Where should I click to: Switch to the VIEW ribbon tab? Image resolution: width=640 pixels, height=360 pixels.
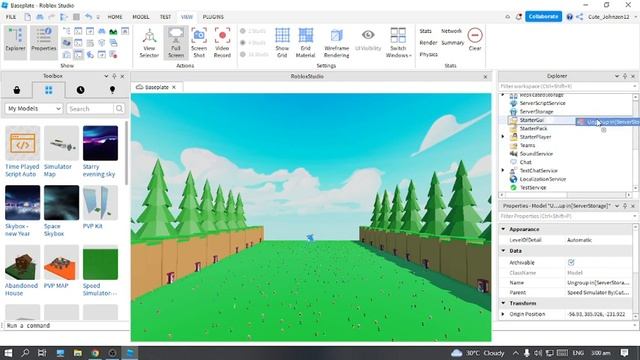click(187, 17)
